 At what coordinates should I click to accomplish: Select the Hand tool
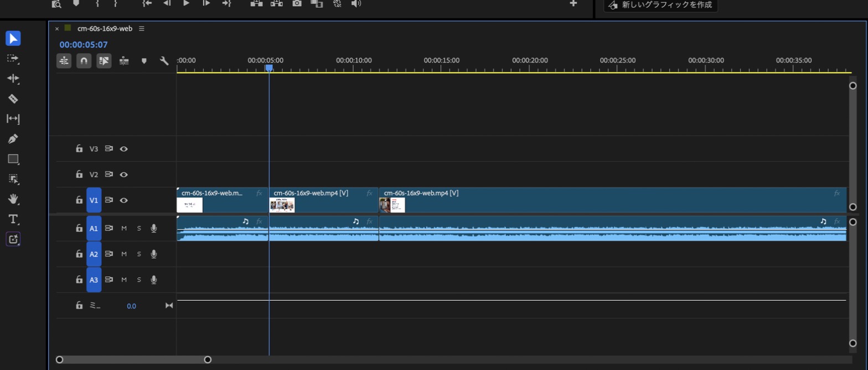coord(13,199)
